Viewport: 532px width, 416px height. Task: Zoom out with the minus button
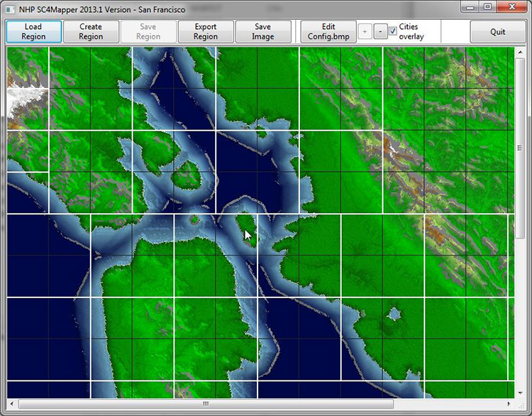click(380, 31)
